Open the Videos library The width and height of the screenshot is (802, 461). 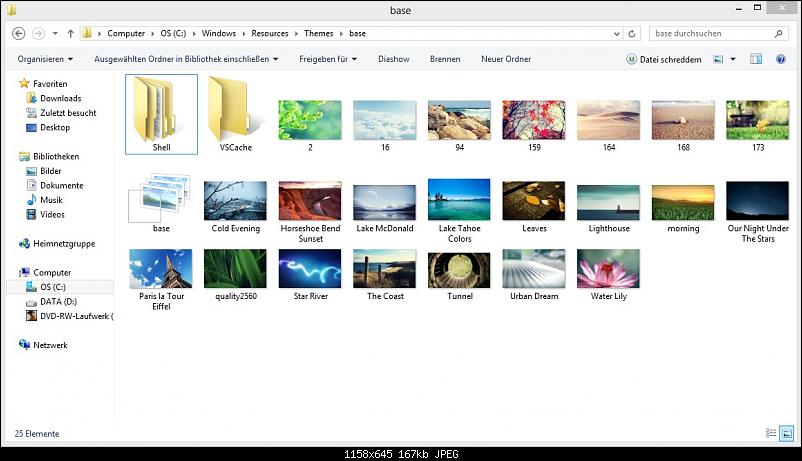point(46,214)
